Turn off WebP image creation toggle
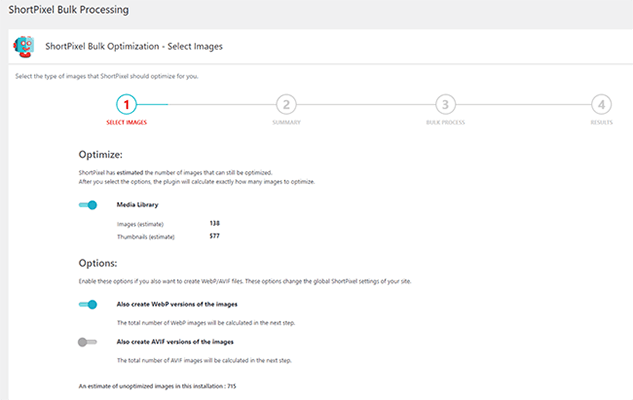The height and width of the screenshot is (400, 633). (88, 304)
